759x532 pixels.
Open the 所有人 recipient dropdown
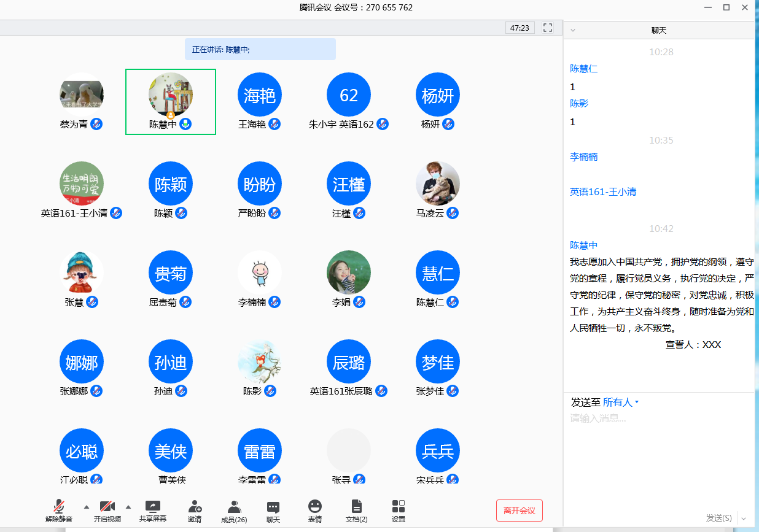pos(620,403)
